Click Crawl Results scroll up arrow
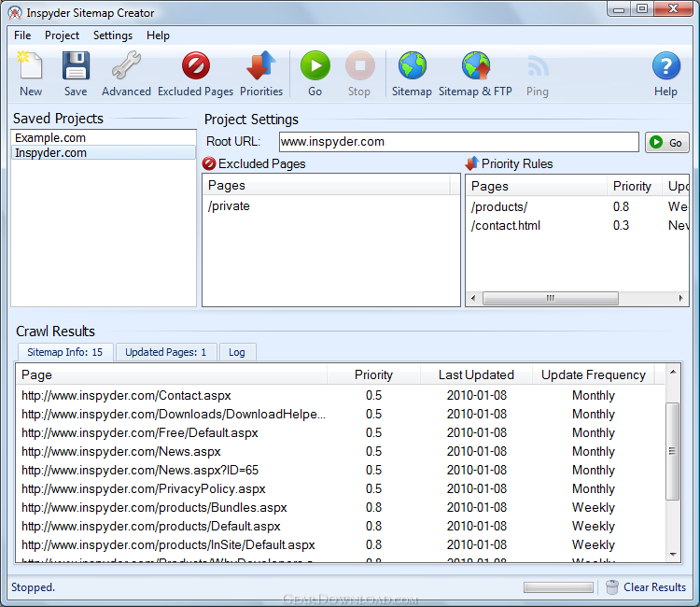Viewport: 700px width, 607px height. pos(673,372)
